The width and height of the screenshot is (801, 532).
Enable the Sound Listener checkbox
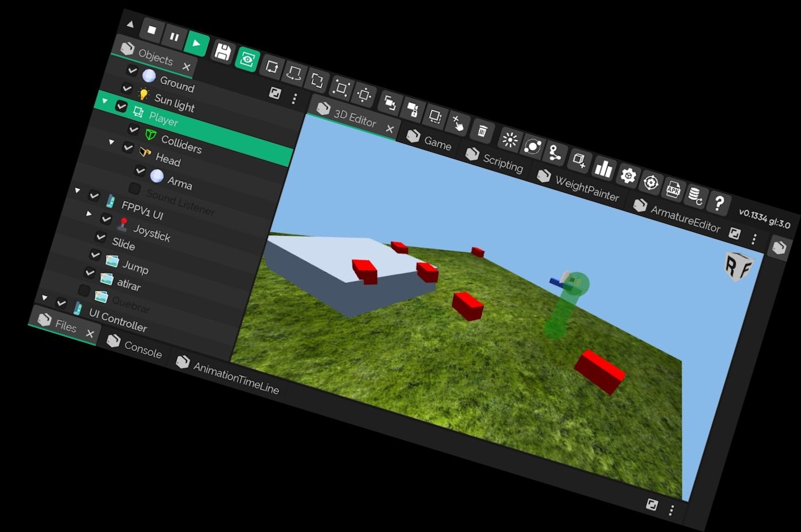(135, 189)
